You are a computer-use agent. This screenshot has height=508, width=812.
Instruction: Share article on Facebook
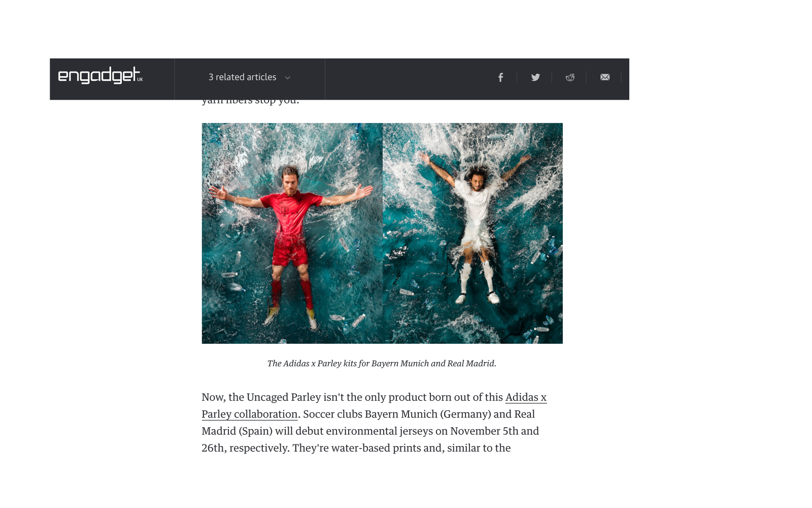500,77
